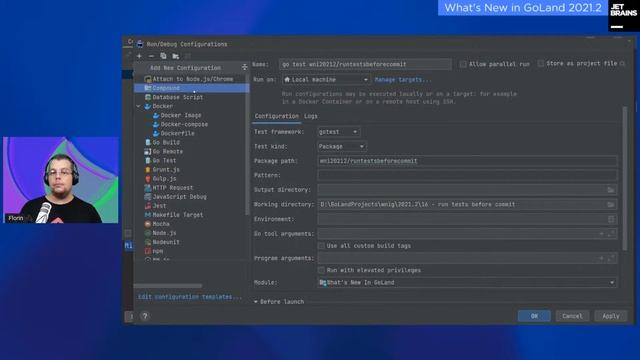Toggle Run with elevated privileges checkbox
The height and width of the screenshot is (360, 640).
click(x=321, y=270)
